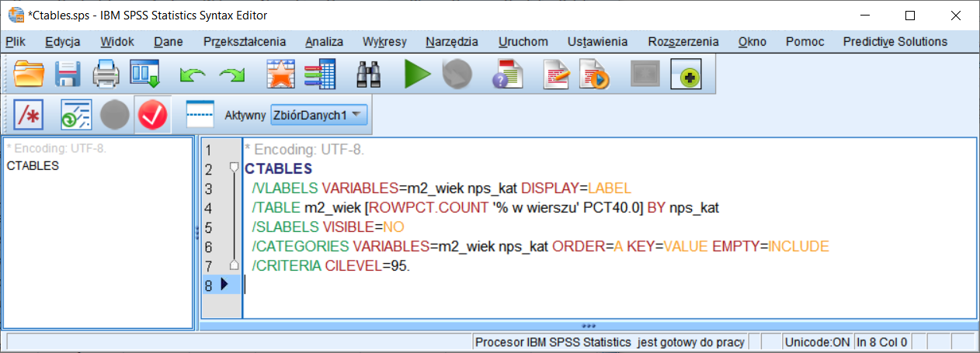The height and width of the screenshot is (353, 980).
Task: Open the Analiza menu
Action: 324,42
